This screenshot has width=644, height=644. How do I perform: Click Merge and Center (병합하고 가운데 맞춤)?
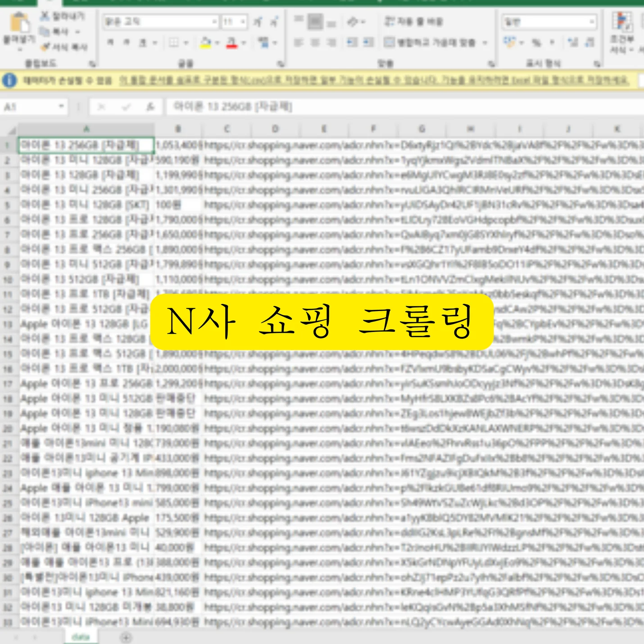pyautogui.click(x=430, y=42)
